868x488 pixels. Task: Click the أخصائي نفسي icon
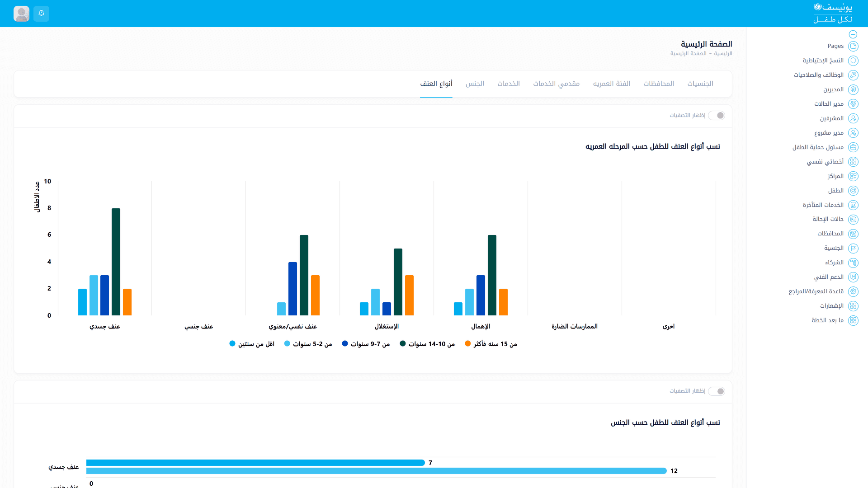(853, 162)
